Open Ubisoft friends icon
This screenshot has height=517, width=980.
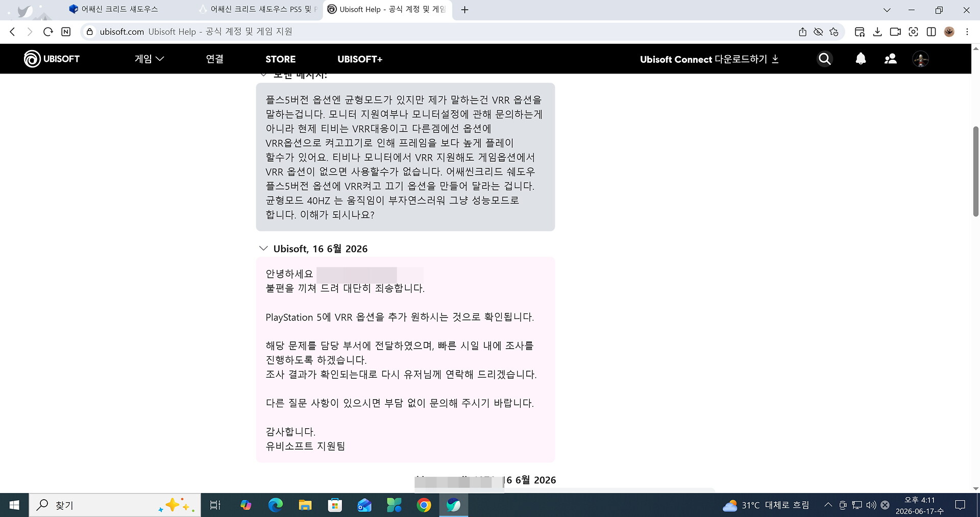point(891,59)
